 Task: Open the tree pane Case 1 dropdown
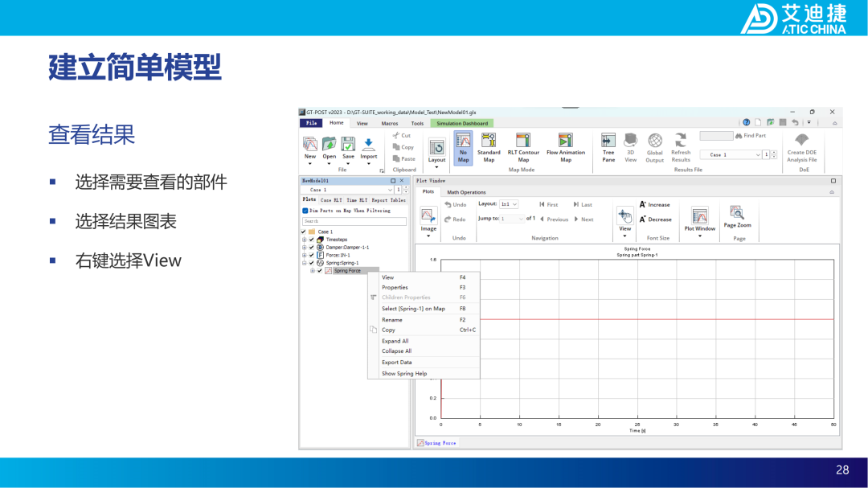pyautogui.click(x=348, y=190)
